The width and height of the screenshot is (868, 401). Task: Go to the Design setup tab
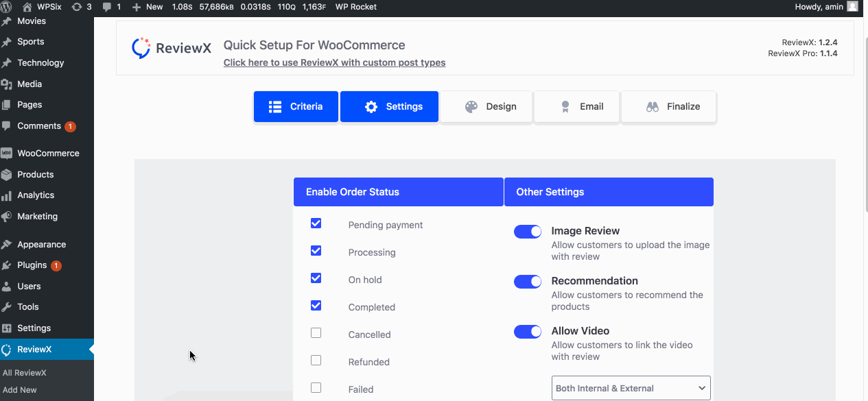(486, 106)
